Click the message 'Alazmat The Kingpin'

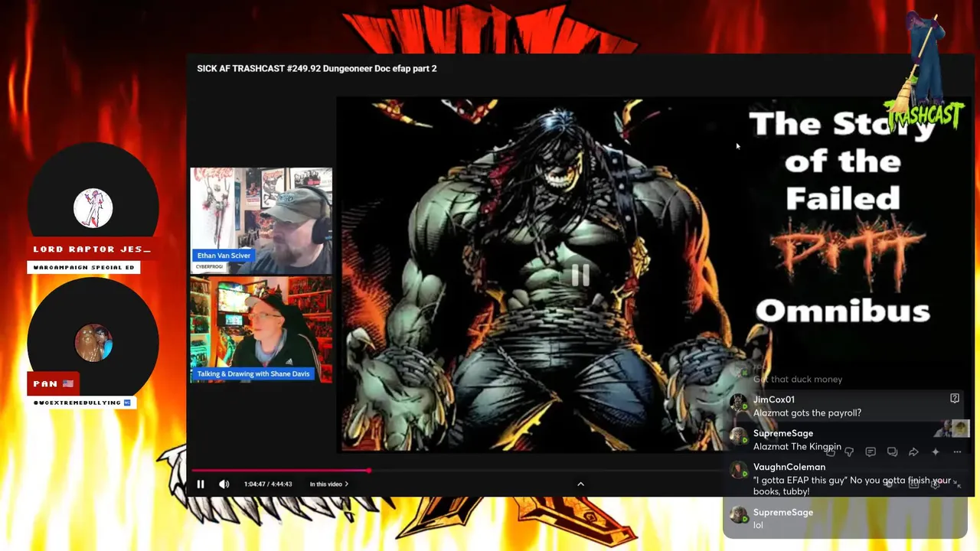click(797, 446)
